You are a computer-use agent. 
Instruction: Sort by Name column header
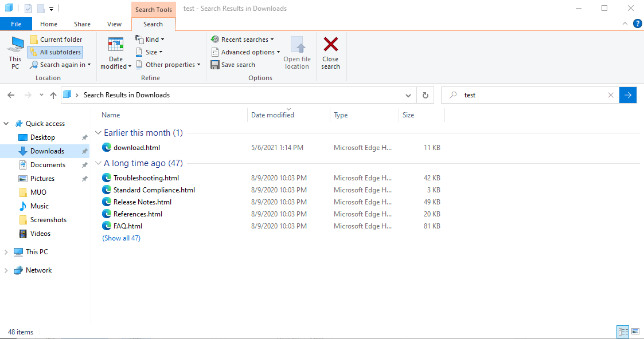click(x=111, y=115)
